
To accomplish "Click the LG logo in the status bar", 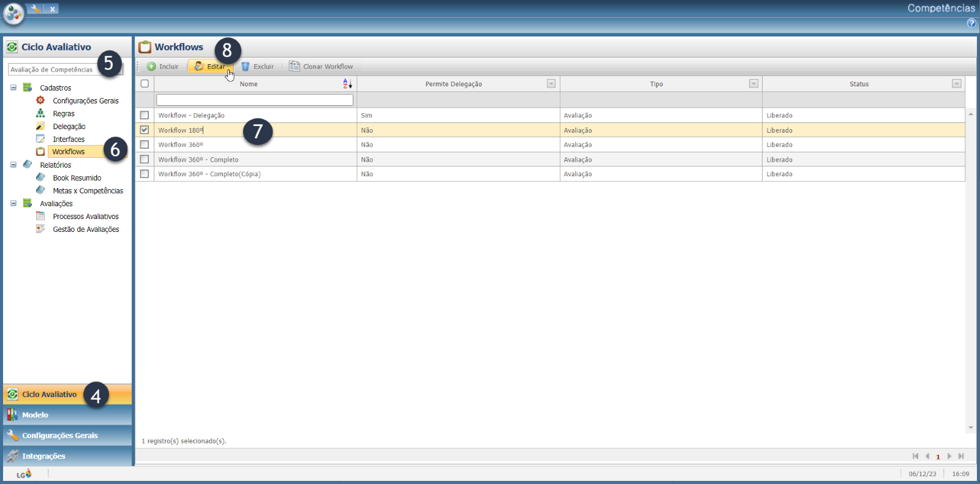I will 24,474.
